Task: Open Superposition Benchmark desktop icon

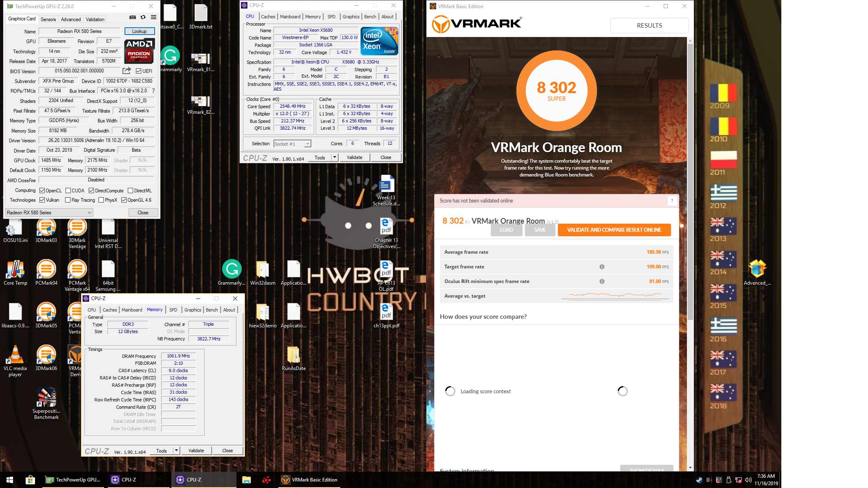Action: (x=46, y=403)
